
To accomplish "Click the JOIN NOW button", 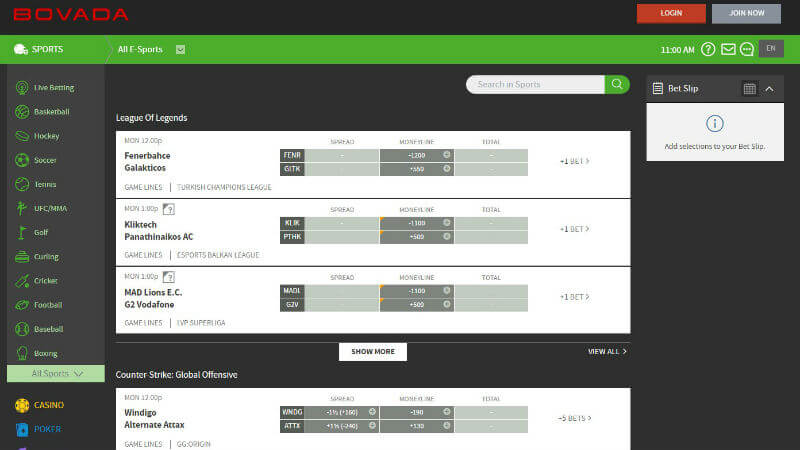I will [746, 13].
